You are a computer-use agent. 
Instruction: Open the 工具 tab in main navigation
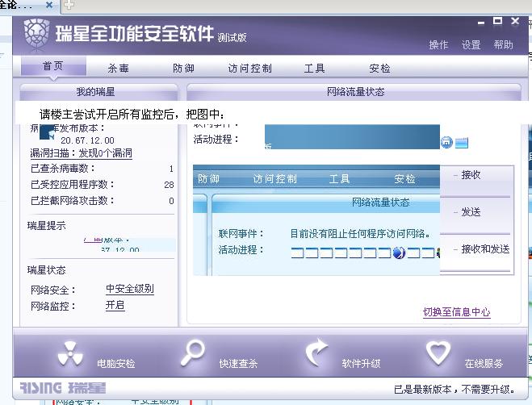click(315, 69)
